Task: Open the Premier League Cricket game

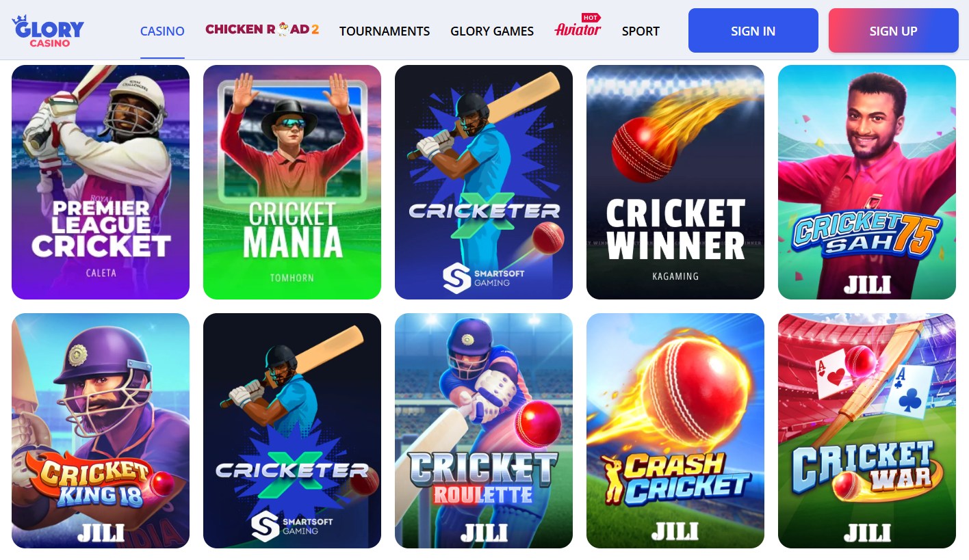Action: [101, 182]
